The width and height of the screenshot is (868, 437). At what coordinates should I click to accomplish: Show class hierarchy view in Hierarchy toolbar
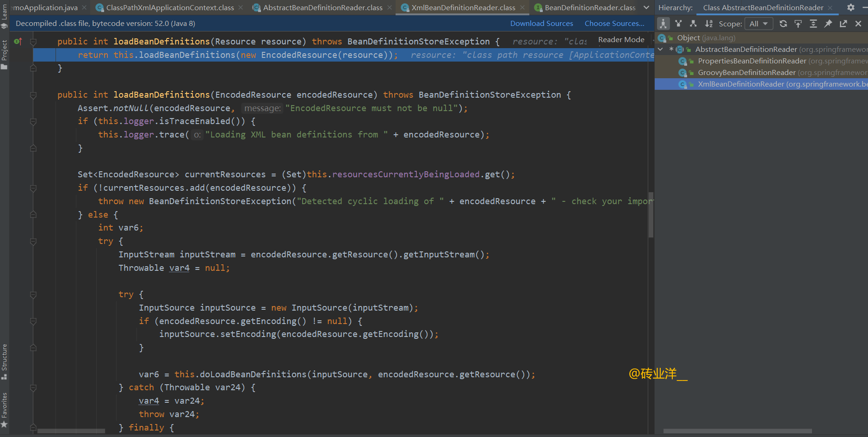tap(663, 24)
